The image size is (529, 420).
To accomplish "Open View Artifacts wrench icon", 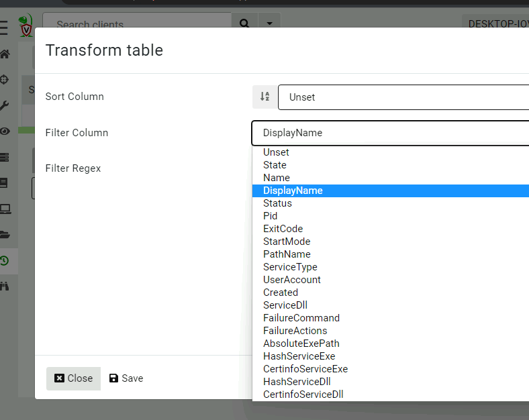I will [5, 105].
